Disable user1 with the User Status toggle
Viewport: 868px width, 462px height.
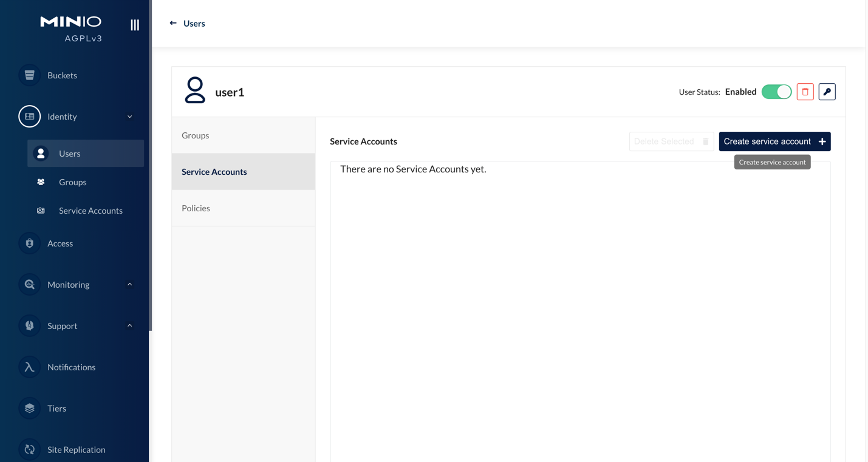[776, 92]
